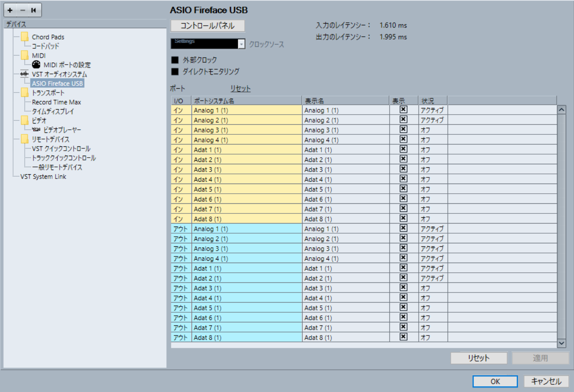Select ASIO Fireface USB tree item
Image resolution: width=574 pixels, height=392 pixels.
tap(57, 83)
